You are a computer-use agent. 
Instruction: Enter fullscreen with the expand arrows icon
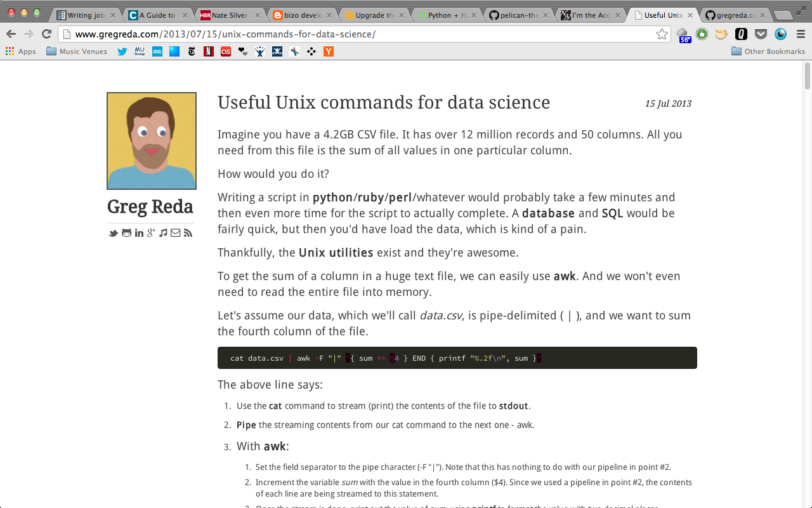(x=801, y=10)
